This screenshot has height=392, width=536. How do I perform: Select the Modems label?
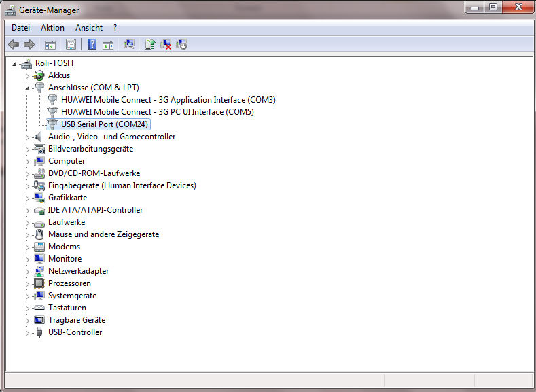tap(65, 247)
